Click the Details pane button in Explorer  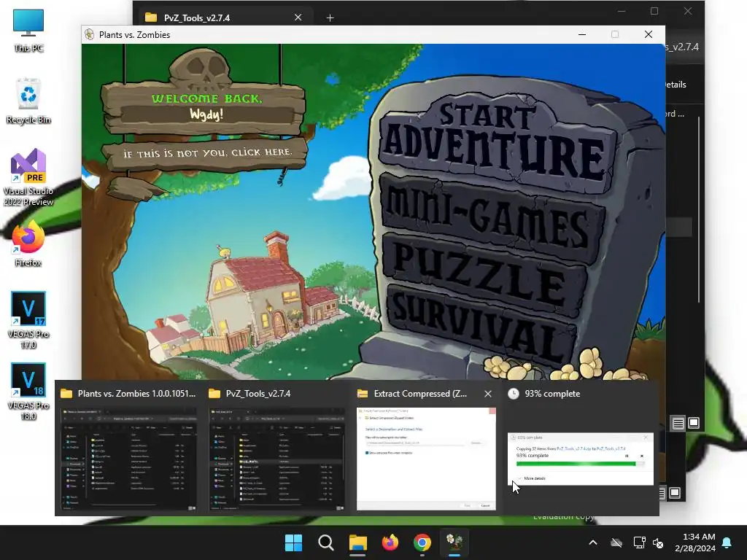pyautogui.click(x=676, y=85)
